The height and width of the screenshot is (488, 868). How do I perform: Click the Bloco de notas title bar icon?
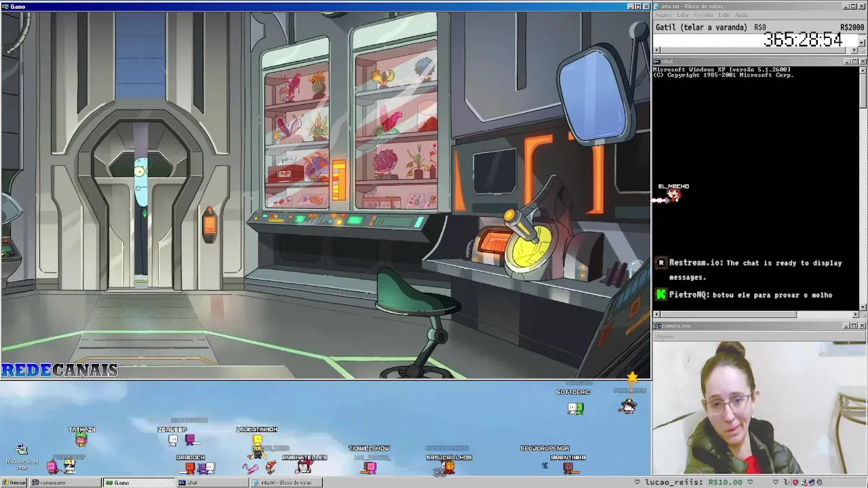[x=657, y=6]
